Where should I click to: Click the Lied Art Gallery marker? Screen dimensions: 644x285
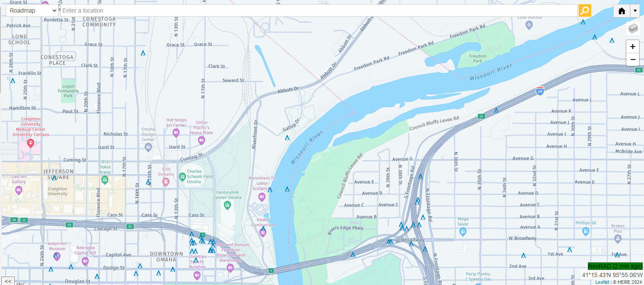(18, 190)
